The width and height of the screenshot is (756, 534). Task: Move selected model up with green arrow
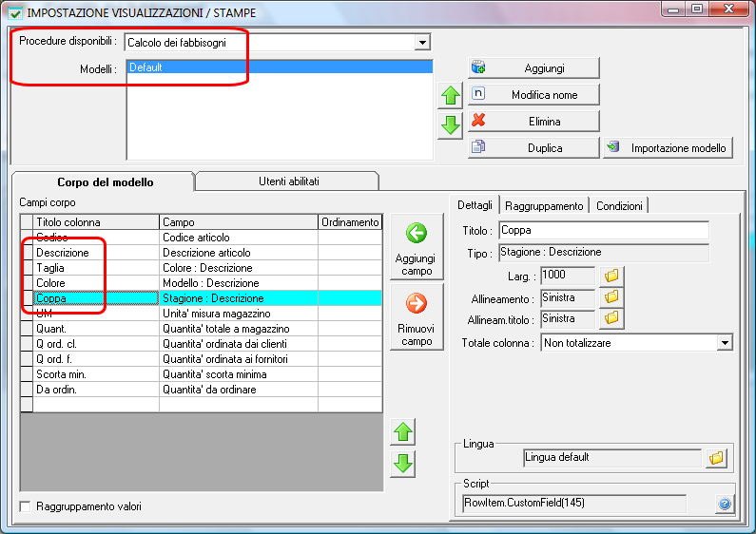(451, 95)
